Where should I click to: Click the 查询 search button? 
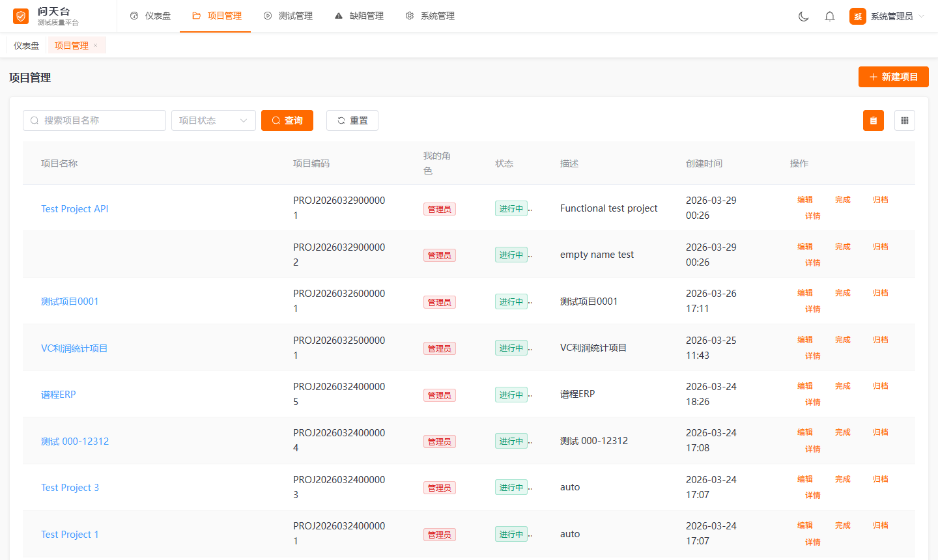click(287, 120)
